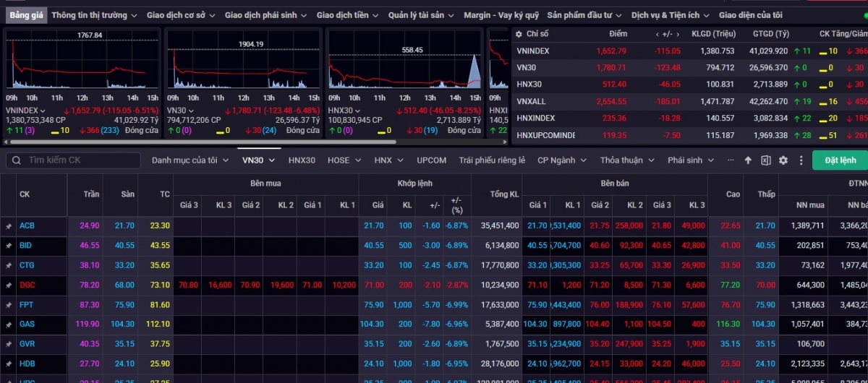Switch to the UPCOM tab

pyautogui.click(x=431, y=160)
